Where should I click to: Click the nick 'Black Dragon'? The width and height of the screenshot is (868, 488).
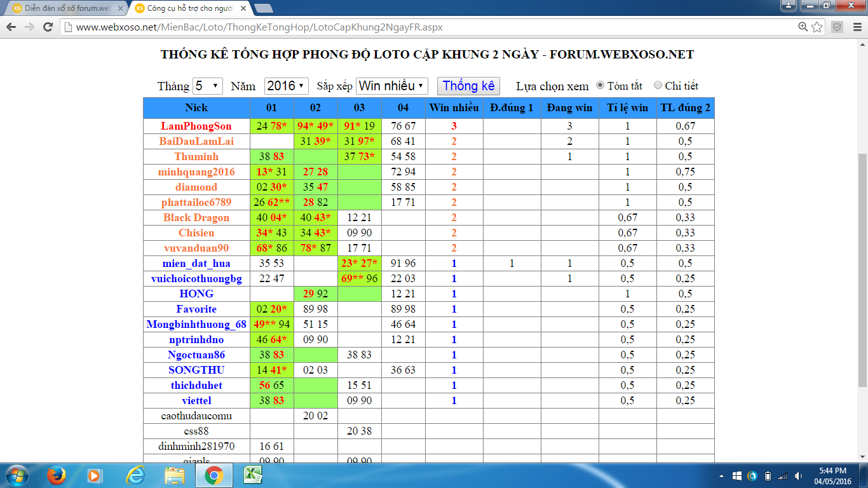[x=196, y=217]
